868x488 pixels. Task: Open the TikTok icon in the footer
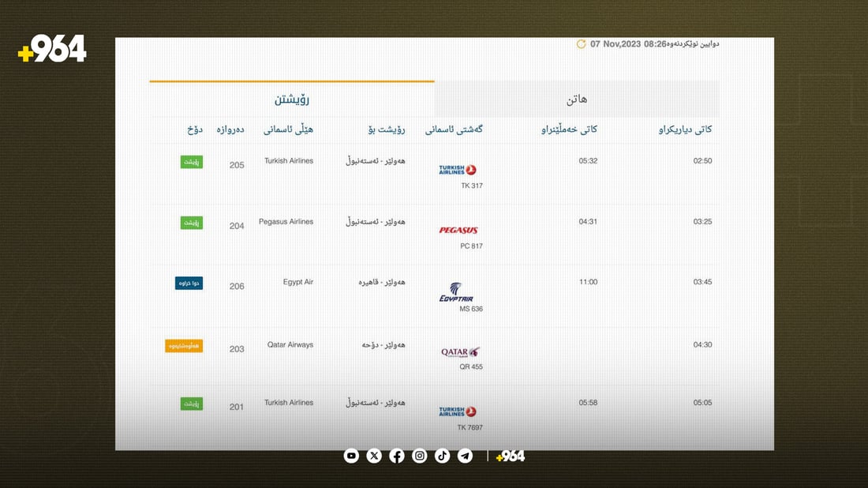[443, 456]
